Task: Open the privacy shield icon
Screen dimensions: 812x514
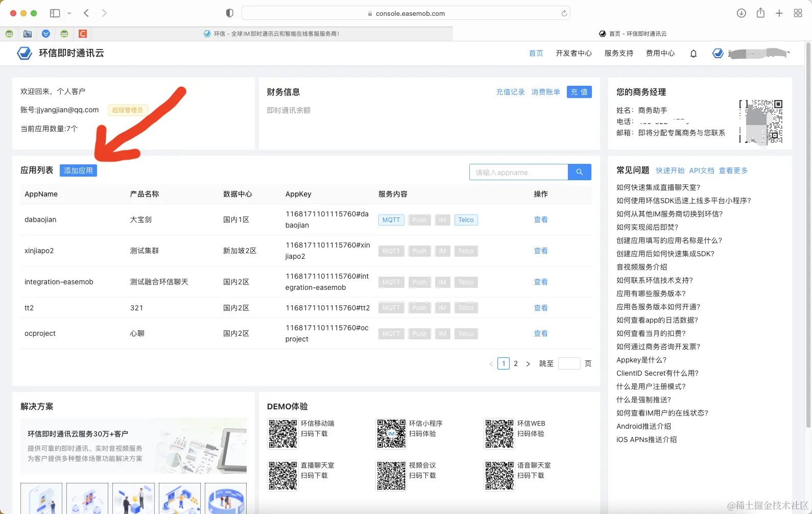Action: pos(230,13)
